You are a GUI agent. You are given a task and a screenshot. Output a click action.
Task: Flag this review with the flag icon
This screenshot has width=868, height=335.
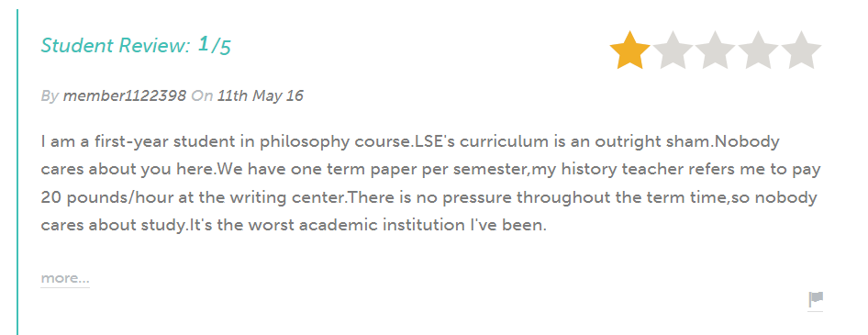click(816, 299)
